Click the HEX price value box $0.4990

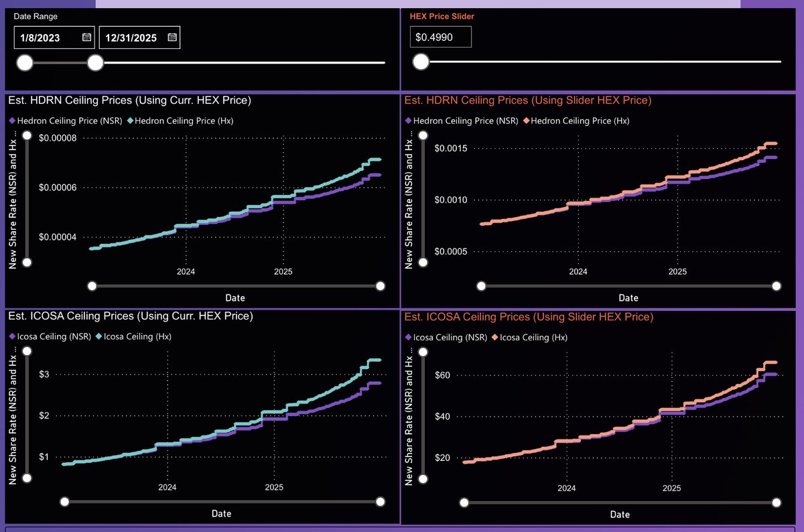click(441, 37)
